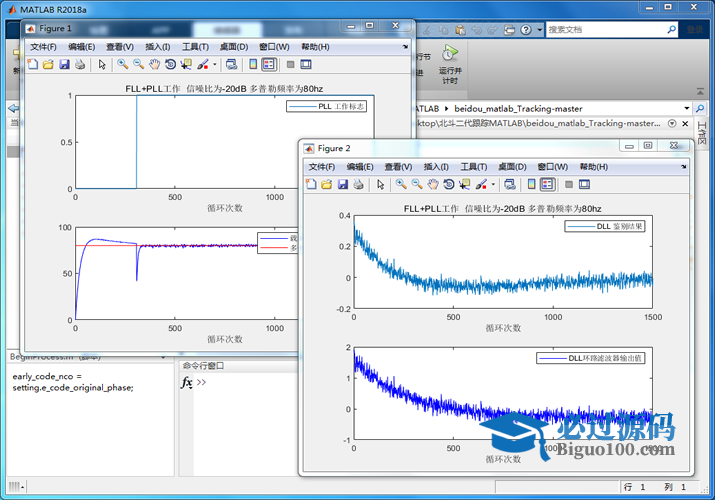Insert Colorbar icon in Figure 2 toolbar
The image size is (715, 500).
tap(531, 184)
